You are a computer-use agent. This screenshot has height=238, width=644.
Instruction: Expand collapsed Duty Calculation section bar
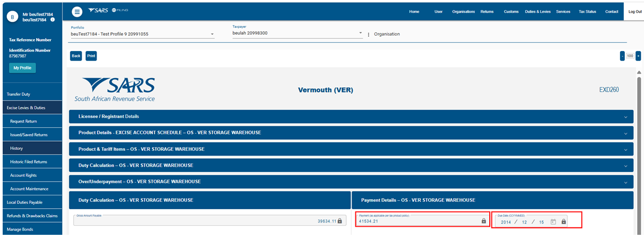(x=351, y=166)
